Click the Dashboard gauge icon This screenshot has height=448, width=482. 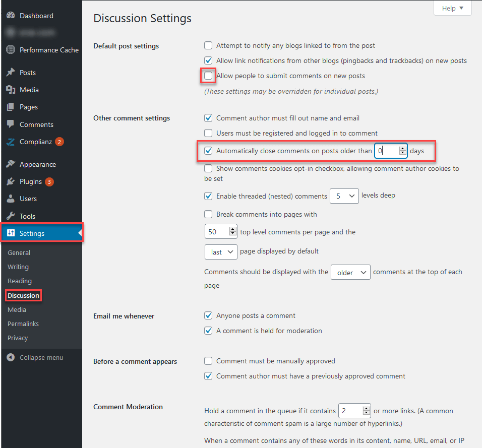point(11,15)
